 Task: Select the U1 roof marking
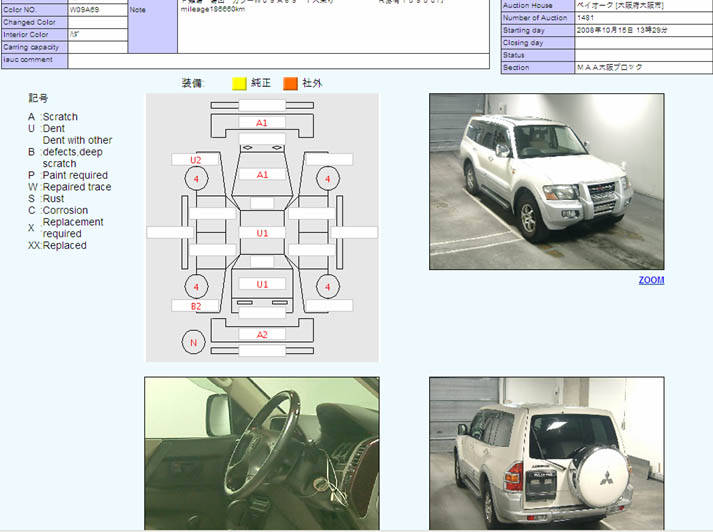tap(262, 233)
